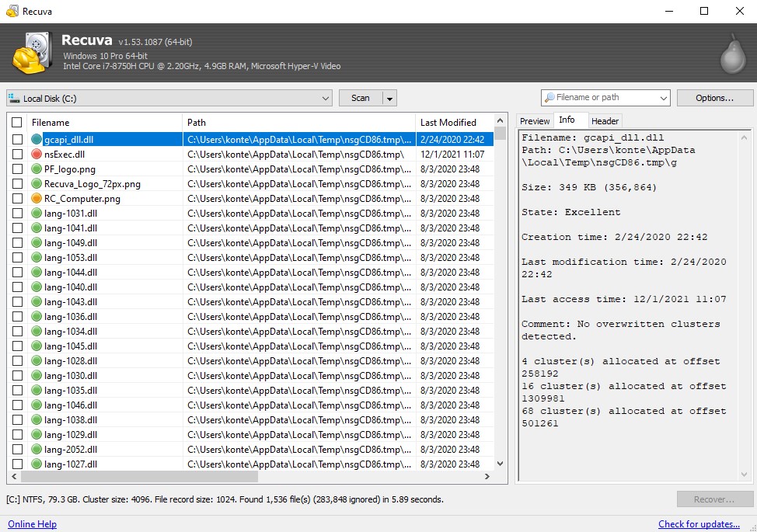Click the red status dot for nsExec.dll
Viewport: 757px width, 532px height.
pyautogui.click(x=37, y=155)
